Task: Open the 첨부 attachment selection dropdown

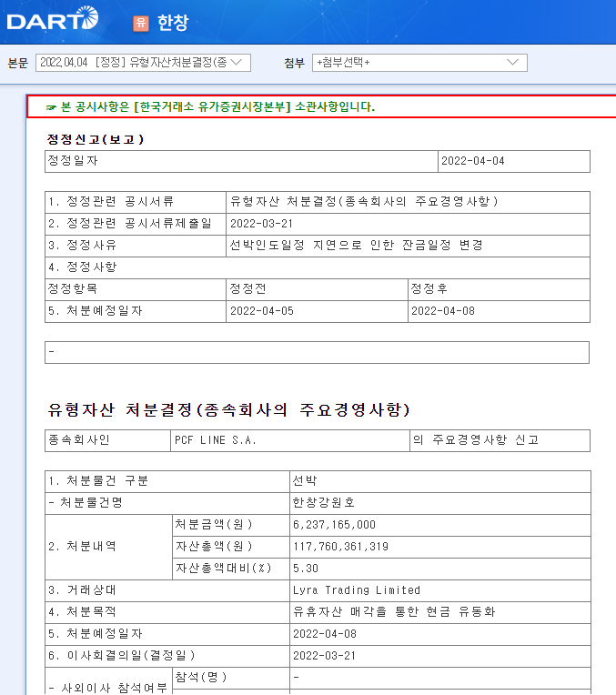Action: point(419,63)
